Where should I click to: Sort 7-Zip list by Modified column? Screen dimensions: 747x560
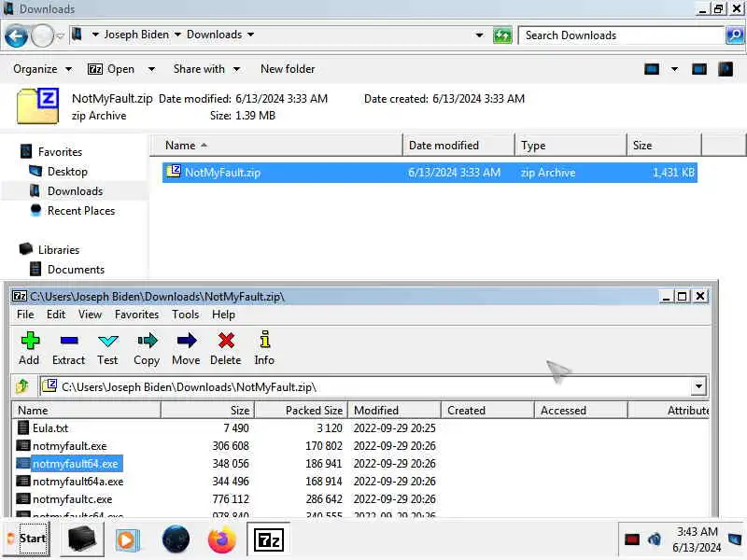pos(394,411)
